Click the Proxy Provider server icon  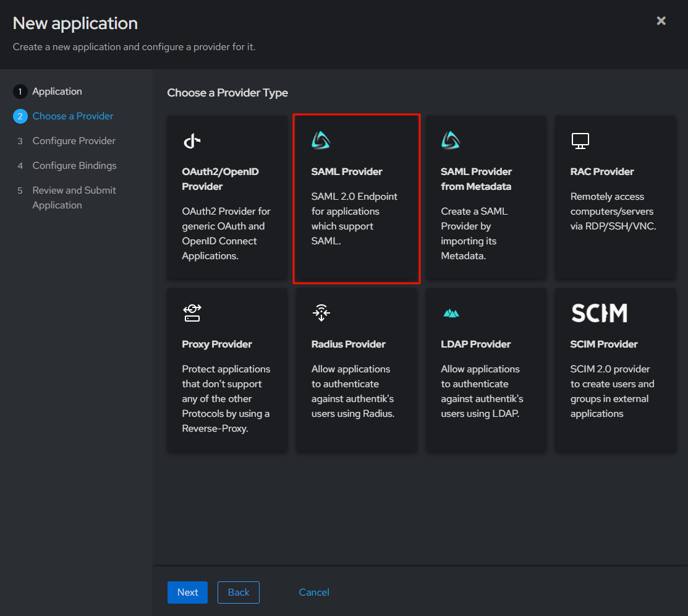point(192,313)
